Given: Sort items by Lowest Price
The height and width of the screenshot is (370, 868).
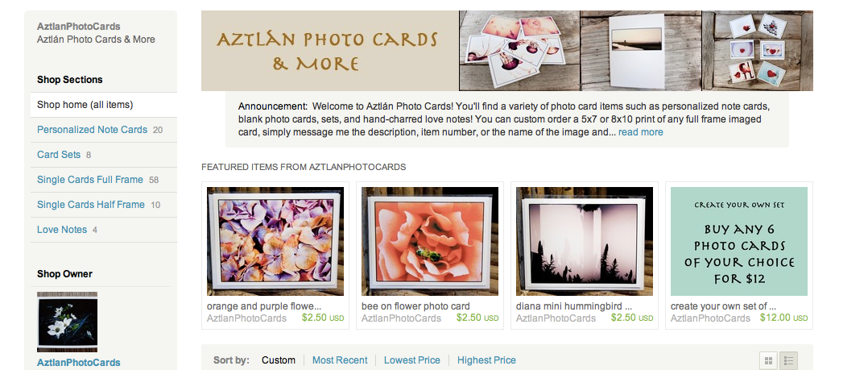Looking at the screenshot, I should click(412, 360).
